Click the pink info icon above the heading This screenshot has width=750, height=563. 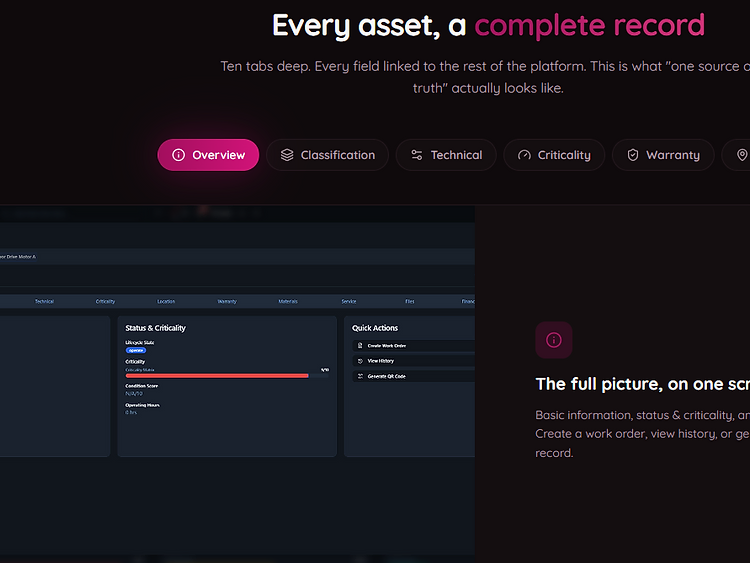pyautogui.click(x=553, y=340)
